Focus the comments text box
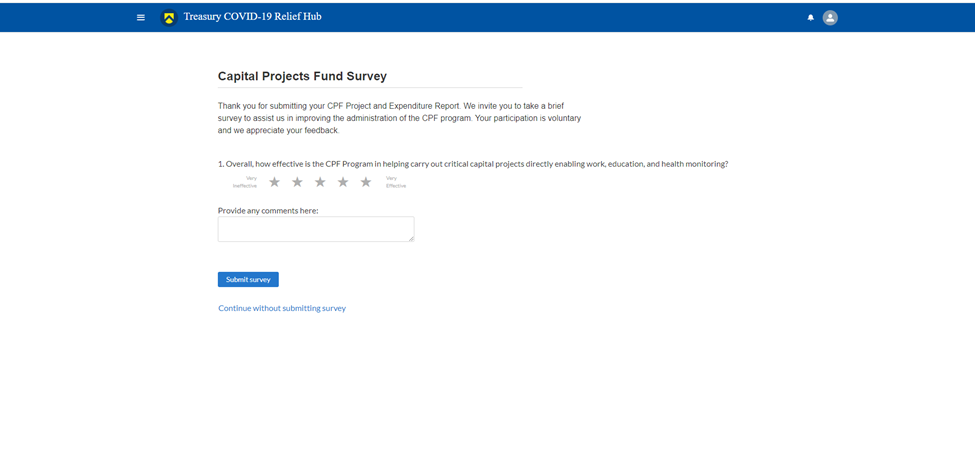975x470 pixels. click(315, 229)
